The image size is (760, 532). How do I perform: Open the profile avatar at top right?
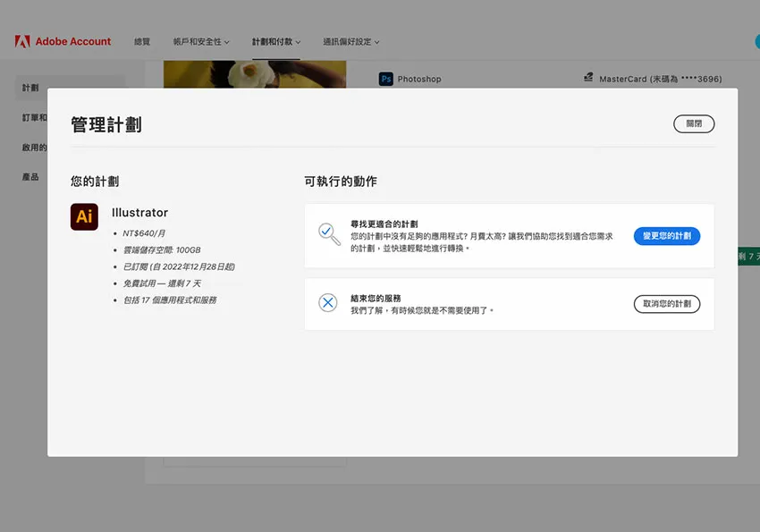click(756, 41)
